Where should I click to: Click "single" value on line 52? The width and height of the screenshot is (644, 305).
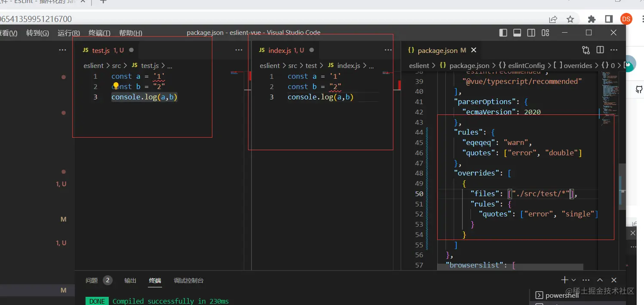tap(578, 214)
